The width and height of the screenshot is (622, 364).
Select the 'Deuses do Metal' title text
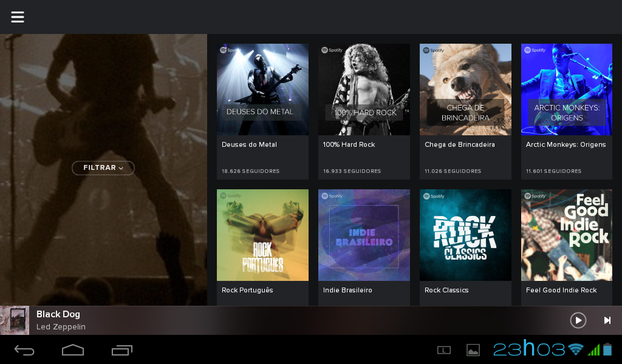249,144
